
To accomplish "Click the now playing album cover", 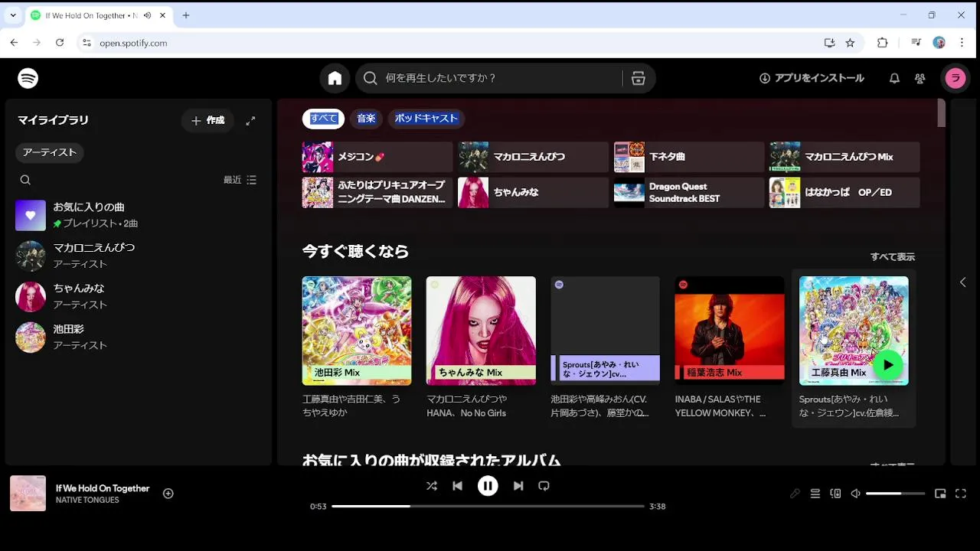I will pos(28,494).
